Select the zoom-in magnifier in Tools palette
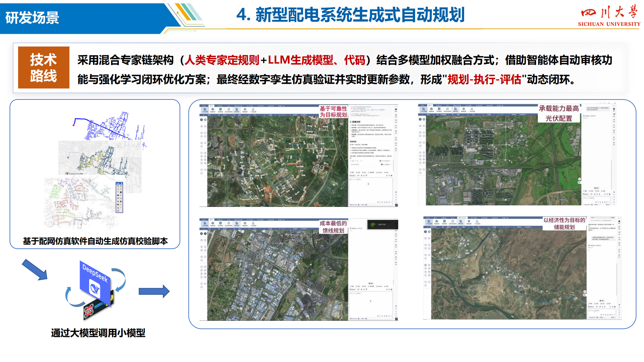The width and height of the screenshot is (644, 362). tap(118, 186)
